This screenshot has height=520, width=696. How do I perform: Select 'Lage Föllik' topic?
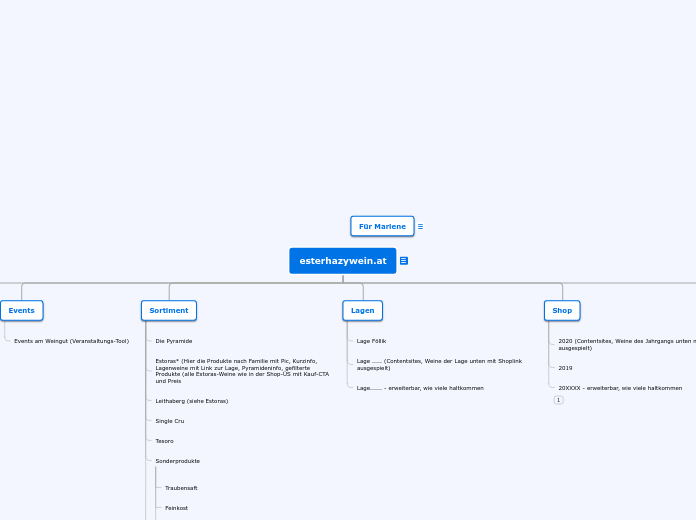coord(372,341)
